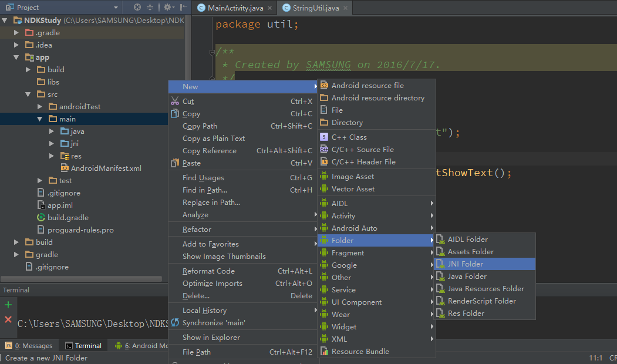This screenshot has height=364, width=617.
Task: Select Show in Explorer menu entry
Action: (243, 337)
